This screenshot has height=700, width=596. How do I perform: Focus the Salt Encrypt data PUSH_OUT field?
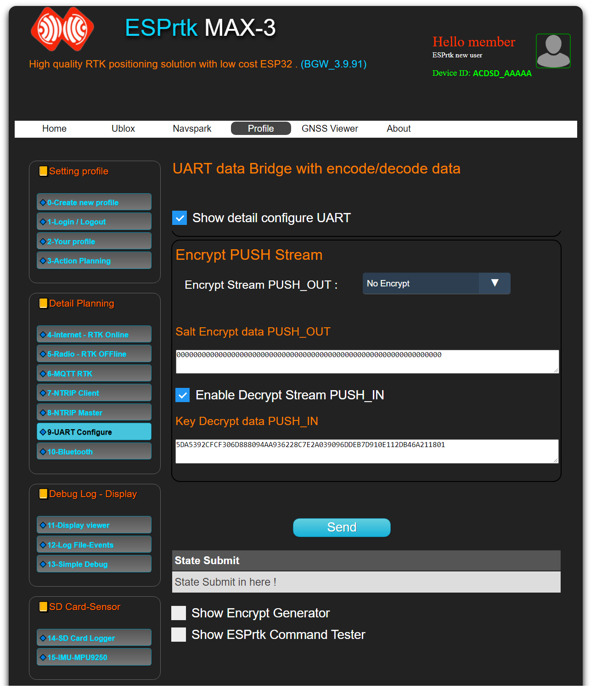click(366, 361)
